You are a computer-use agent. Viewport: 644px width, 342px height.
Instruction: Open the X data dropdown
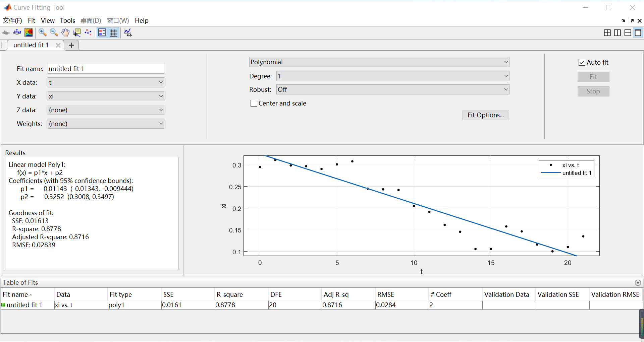pos(106,82)
